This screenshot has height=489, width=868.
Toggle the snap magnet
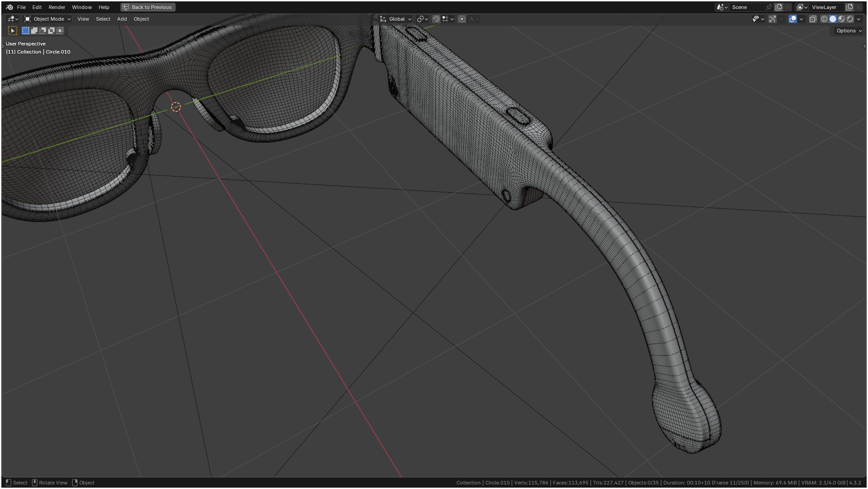click(436, 19)
